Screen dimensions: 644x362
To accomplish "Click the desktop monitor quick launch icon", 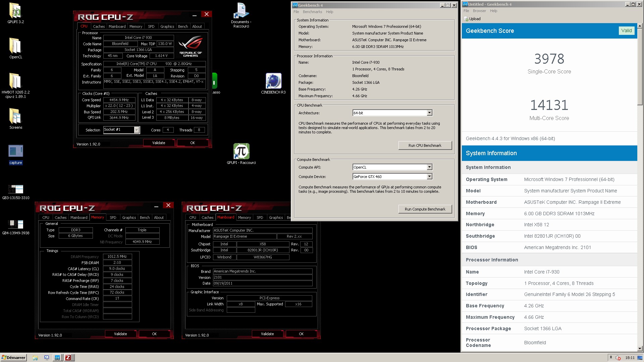I will pyautogui.click(x=47, y=358).
